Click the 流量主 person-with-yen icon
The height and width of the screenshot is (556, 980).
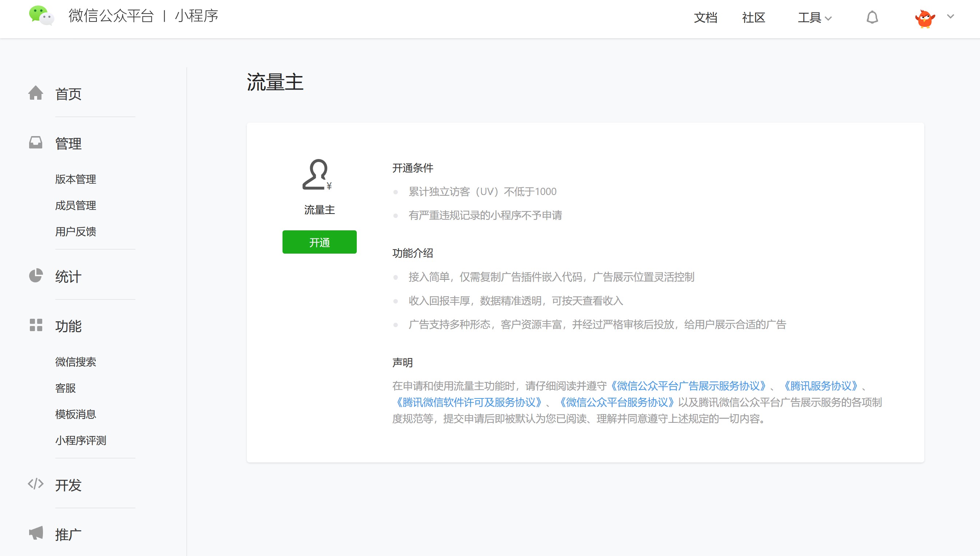(x=317, y=175)
